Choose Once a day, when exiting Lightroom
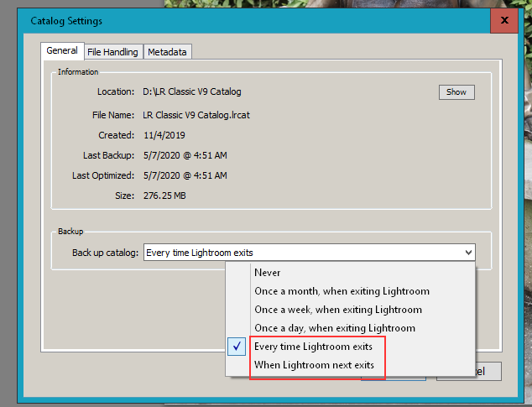Viewport: 532px width, 407px height. click(351, 328)
